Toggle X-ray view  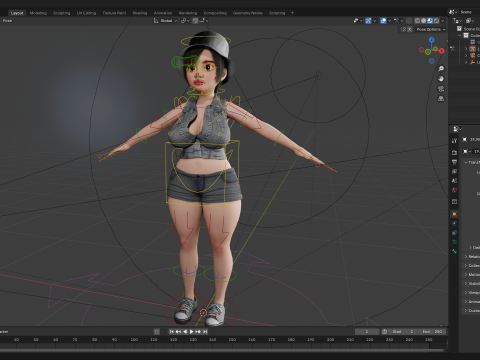point(409,21)
